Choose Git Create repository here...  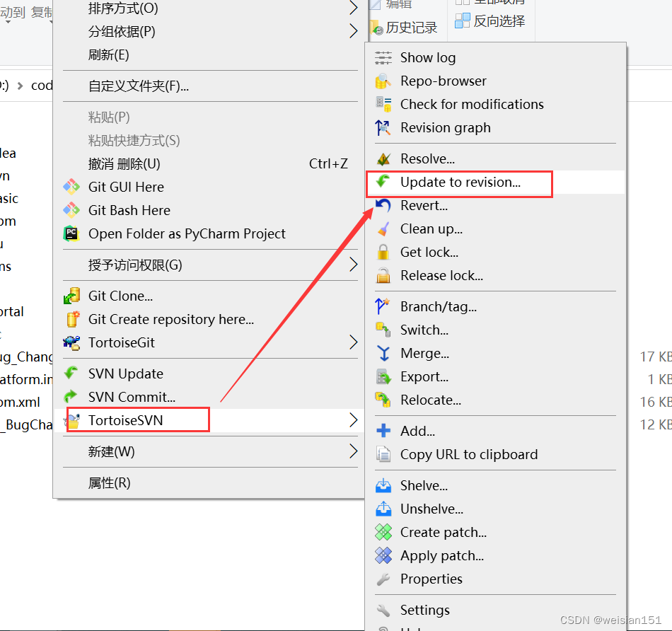pyautogui.click(x=210, y=319)
